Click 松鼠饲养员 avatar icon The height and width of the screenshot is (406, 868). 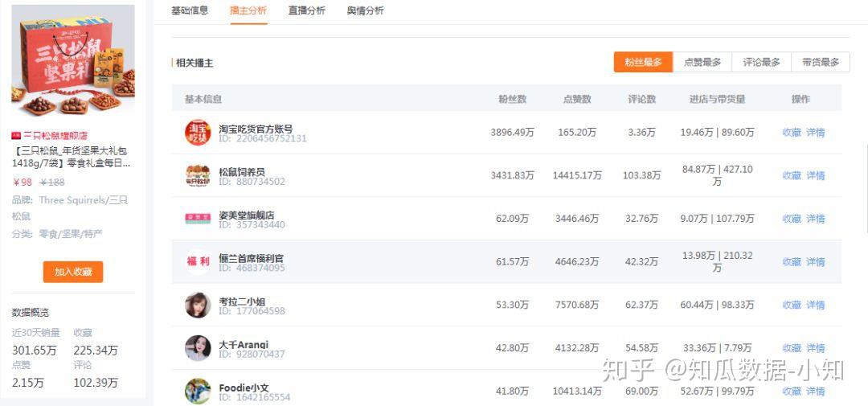pyautogui.click(x=197, y=176)
